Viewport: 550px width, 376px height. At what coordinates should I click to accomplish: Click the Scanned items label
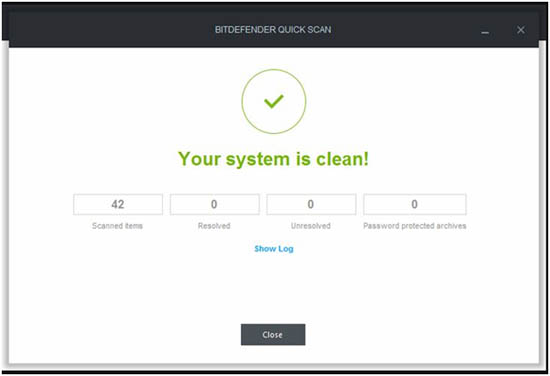click(118, 226)
